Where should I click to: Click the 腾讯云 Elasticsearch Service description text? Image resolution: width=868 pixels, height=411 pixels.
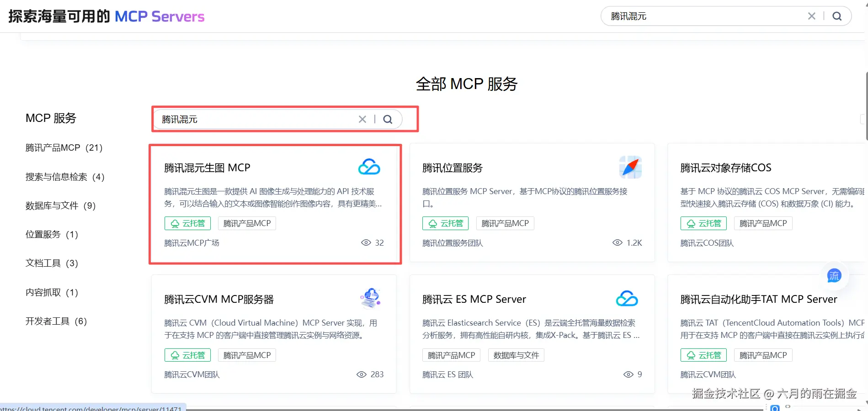[x=531, y=329]
